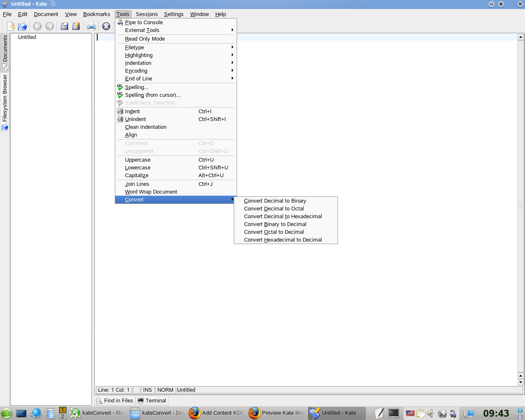Viewport: 525px width, 420px height.
Task: Choose Pipe to Console
Action: click(176, 23)
